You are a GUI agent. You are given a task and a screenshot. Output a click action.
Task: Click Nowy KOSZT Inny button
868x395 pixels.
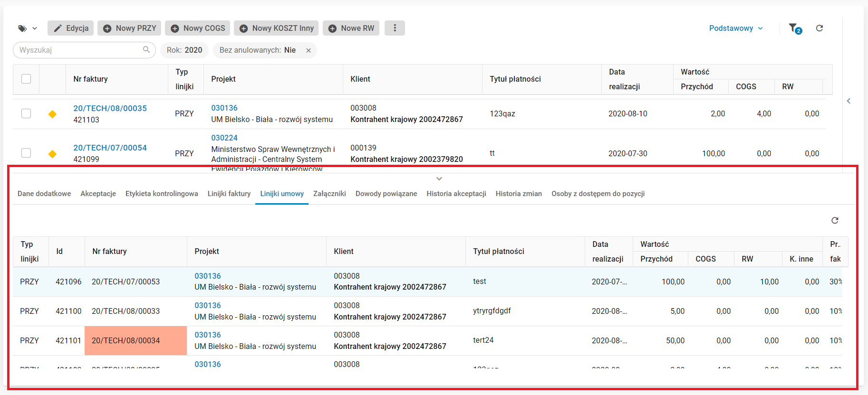(277, 28)
